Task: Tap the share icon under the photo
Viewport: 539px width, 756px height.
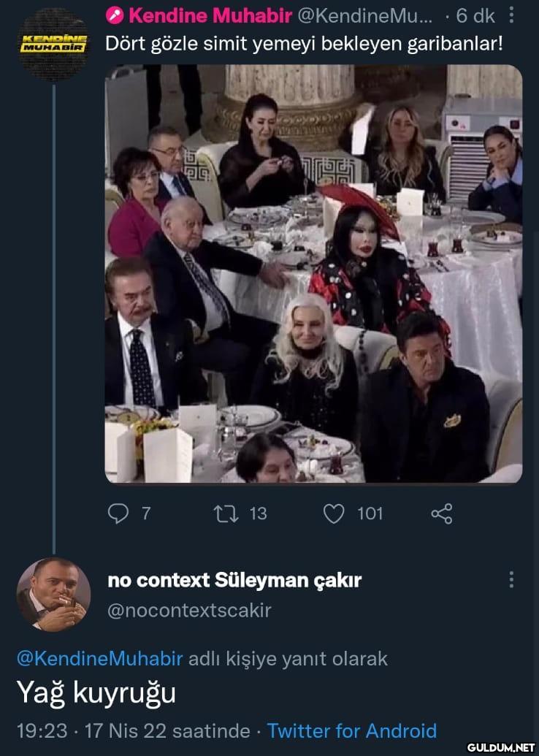Action: coord(442,513)
